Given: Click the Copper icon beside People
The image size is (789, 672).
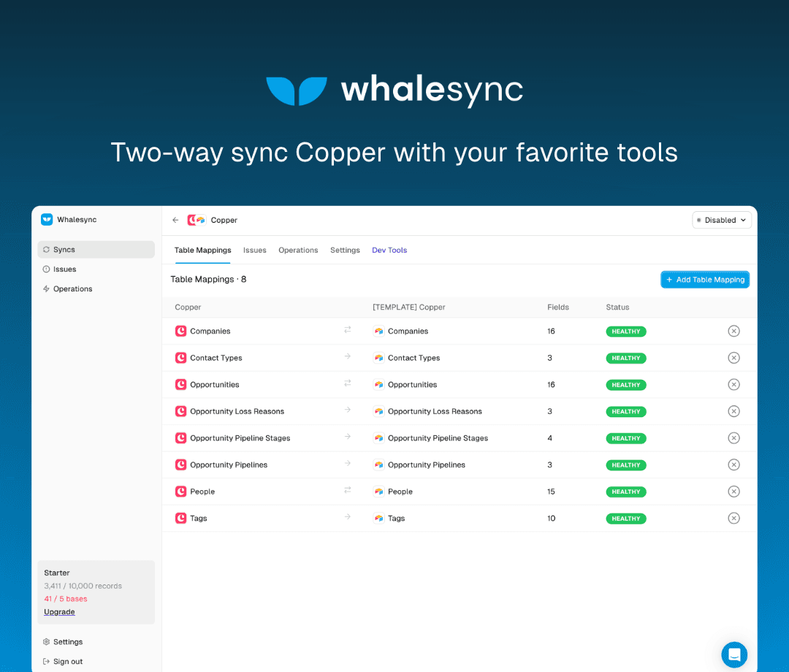Looking at the screenshot, I should (x=180, y=491).
